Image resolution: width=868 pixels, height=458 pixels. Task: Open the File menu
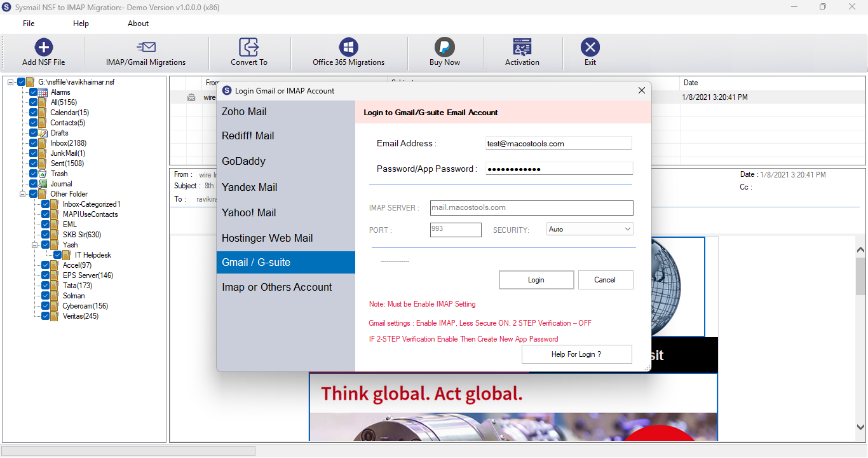tap(29, 24)
